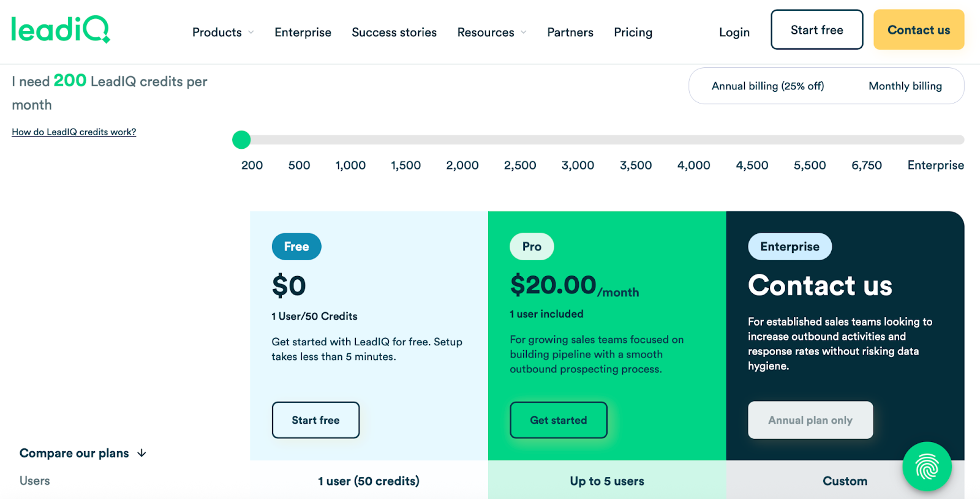The image size is (980, 499).
Task: Open the Partners page
Action: [x=570, y=32]
